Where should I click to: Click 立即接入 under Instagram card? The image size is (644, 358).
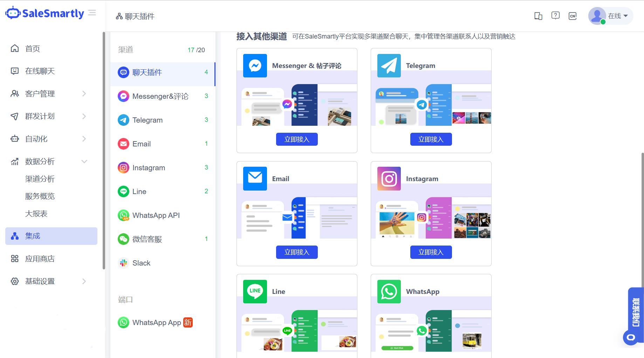tap(431, 252)
